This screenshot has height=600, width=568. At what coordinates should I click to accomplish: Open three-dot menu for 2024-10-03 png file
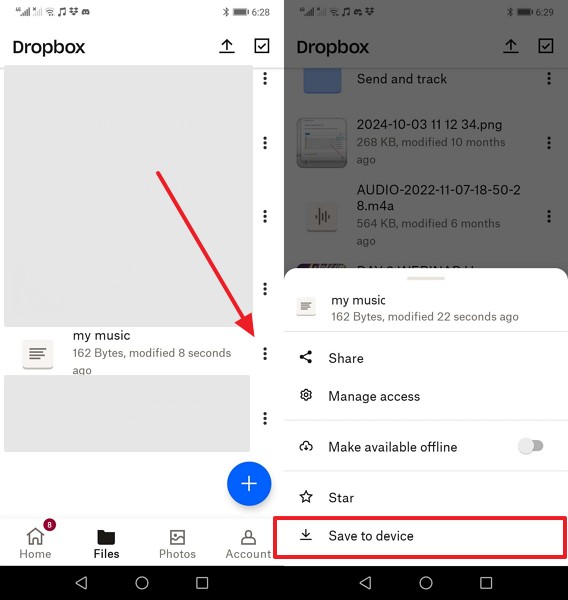click(x=549, y=143)
